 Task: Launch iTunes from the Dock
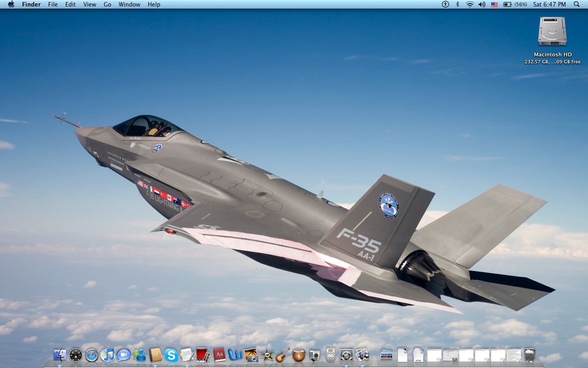click(x=108, y=355)
